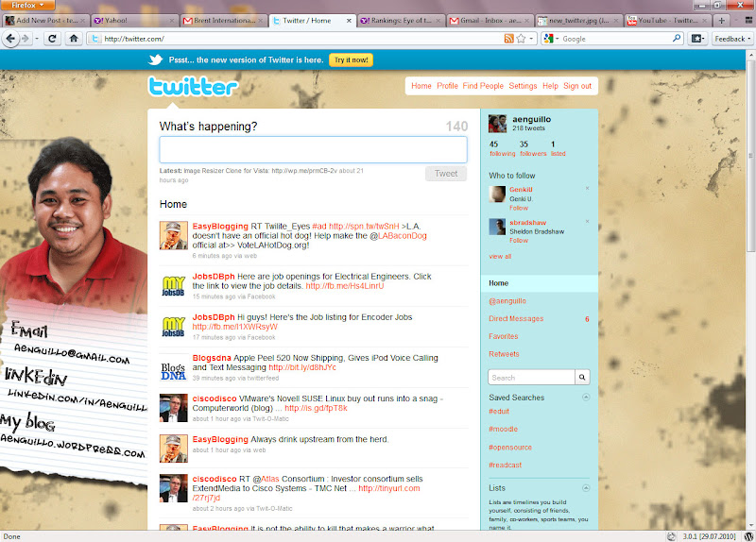
Task: Open Direct Messages in sidebar
Action: (516, 318)
